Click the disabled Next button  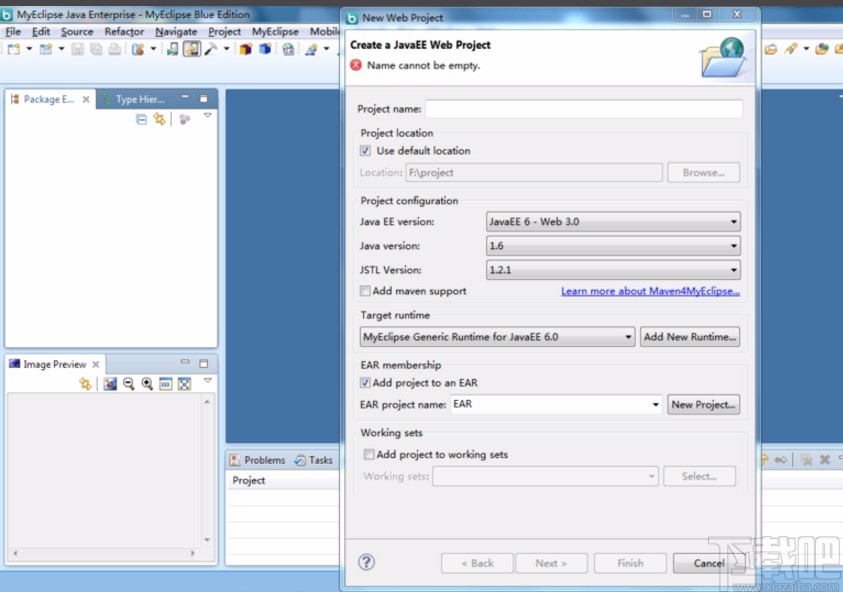click(x=551, y=563)
